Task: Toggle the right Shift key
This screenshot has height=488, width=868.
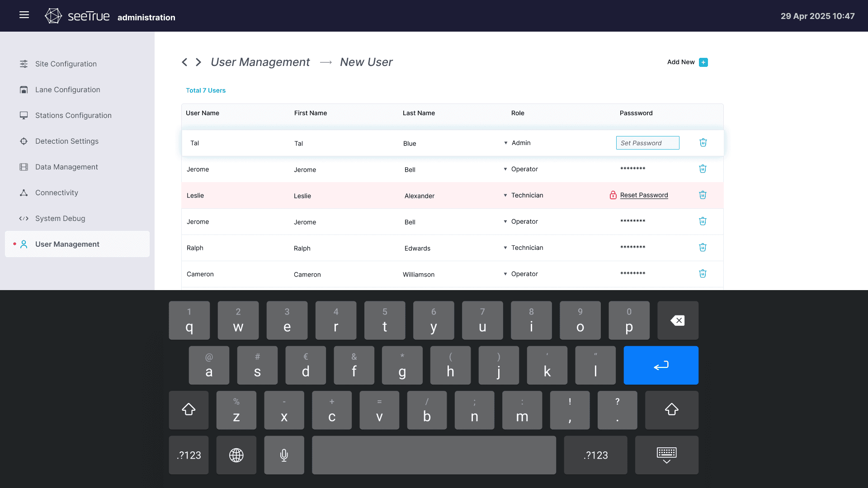Action: pos(671,410)
